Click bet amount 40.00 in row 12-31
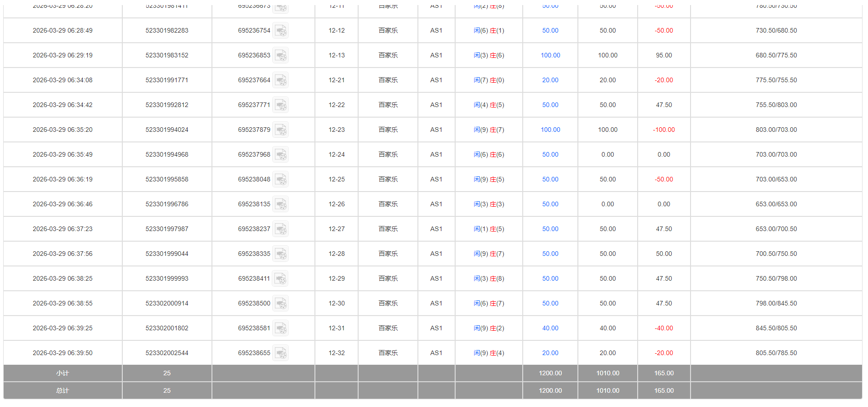This screenshot has width=868, height=407. coord(550,328)
